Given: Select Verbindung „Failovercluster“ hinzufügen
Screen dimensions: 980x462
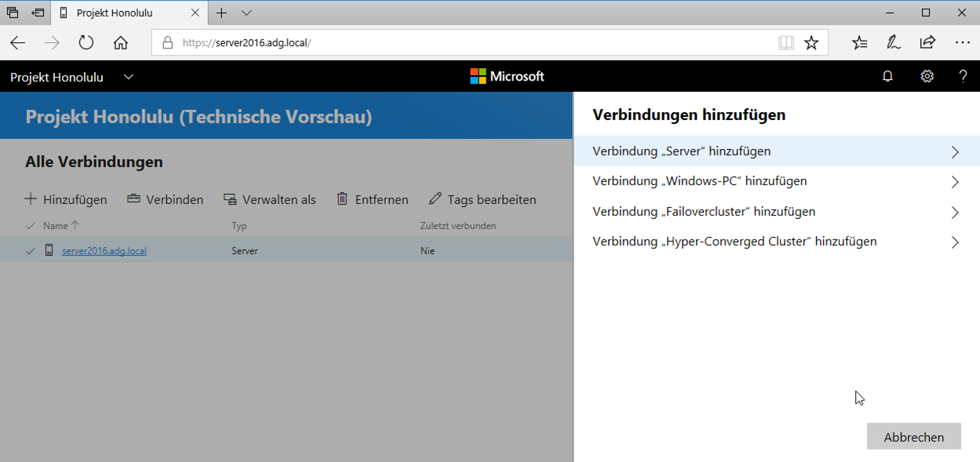Looking at the screenshot, I should click(x=777, y=212).
